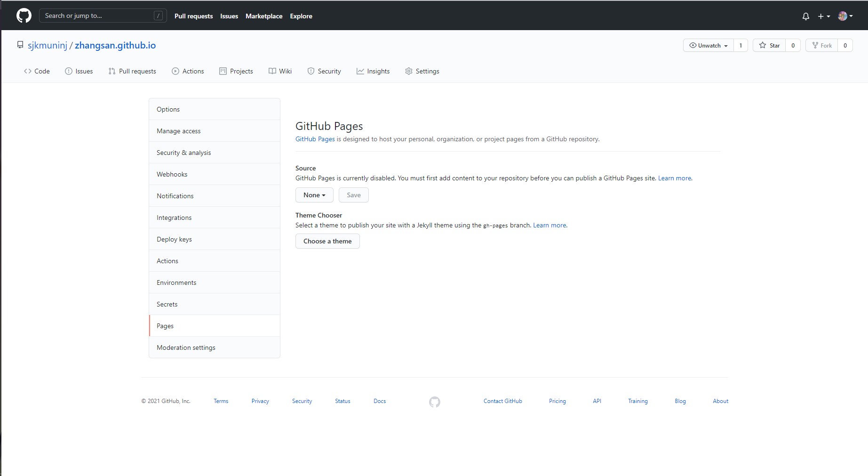Open Training footer link
Screen dimensions: 868x476
pos(638,401)
